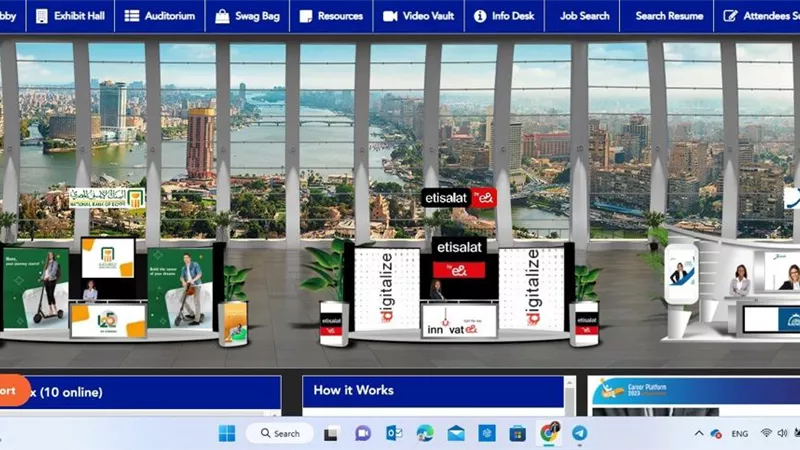The image size is (800, 450).
Task: Click the Exhibit Hall booth icon
Action: click(42, 16)
